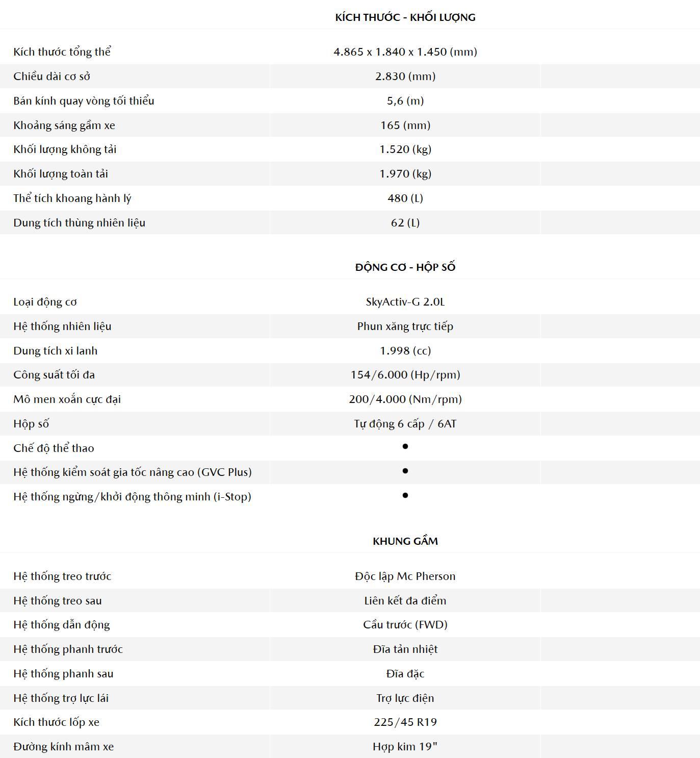
Task: Click the 1.520 (kg) curb weight value
Action: (405, 149)
